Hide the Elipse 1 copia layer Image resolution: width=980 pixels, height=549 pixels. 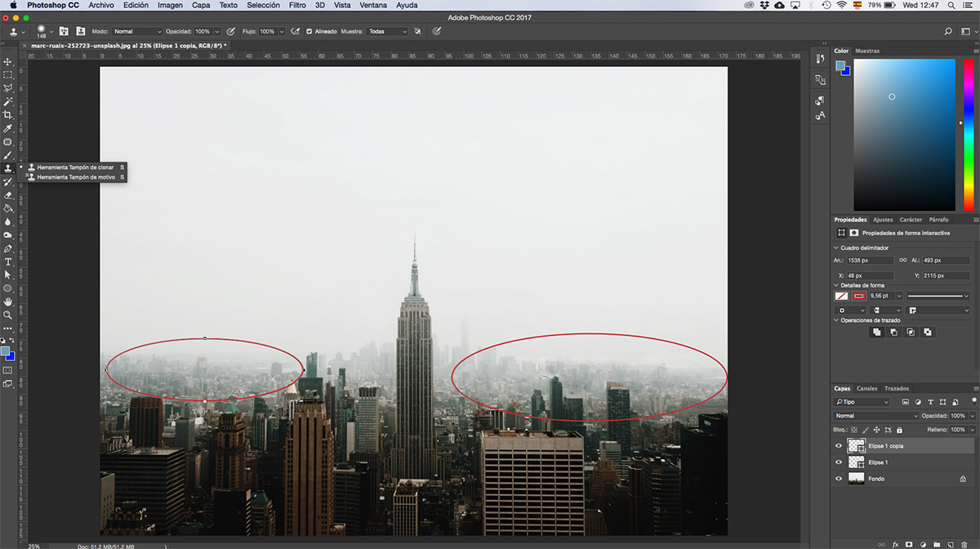(x=839, y=446)
